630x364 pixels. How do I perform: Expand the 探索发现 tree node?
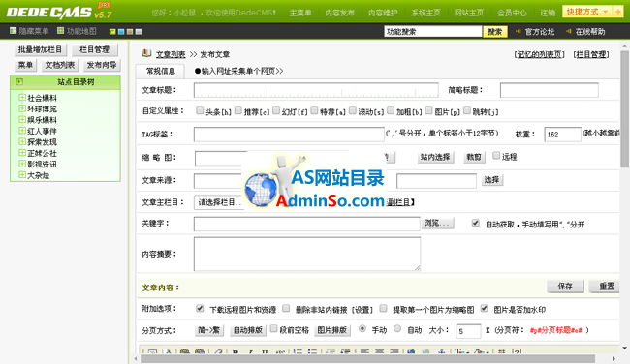click(22, 141)
